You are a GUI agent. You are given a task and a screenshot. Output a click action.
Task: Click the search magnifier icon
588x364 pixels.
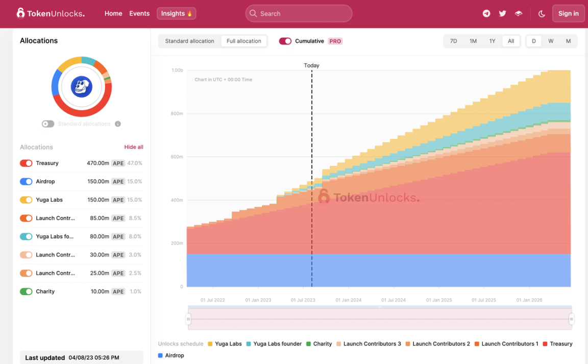click(x=253, y=13)
